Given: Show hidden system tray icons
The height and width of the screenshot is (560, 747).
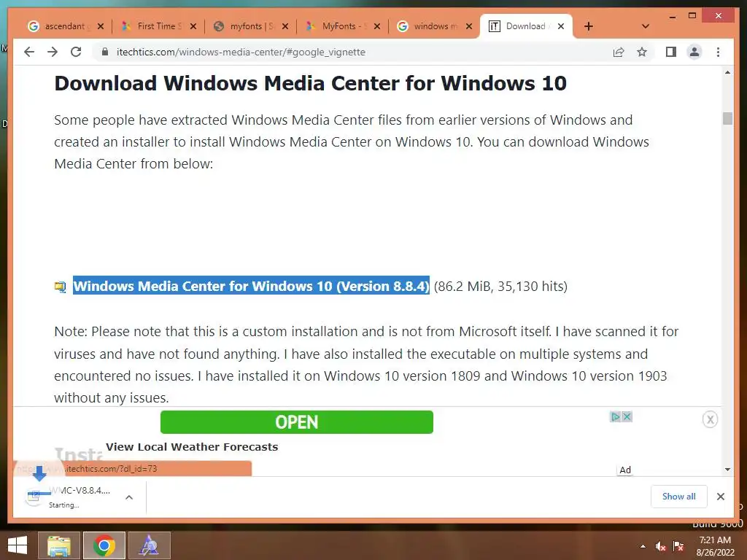Looking at the screenshot, I should point(643,546).
